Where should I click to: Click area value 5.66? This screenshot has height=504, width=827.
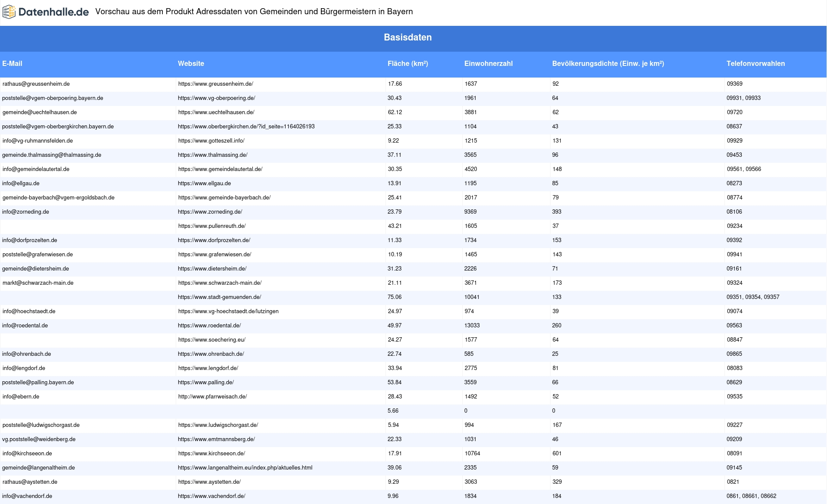pos(393,411)
